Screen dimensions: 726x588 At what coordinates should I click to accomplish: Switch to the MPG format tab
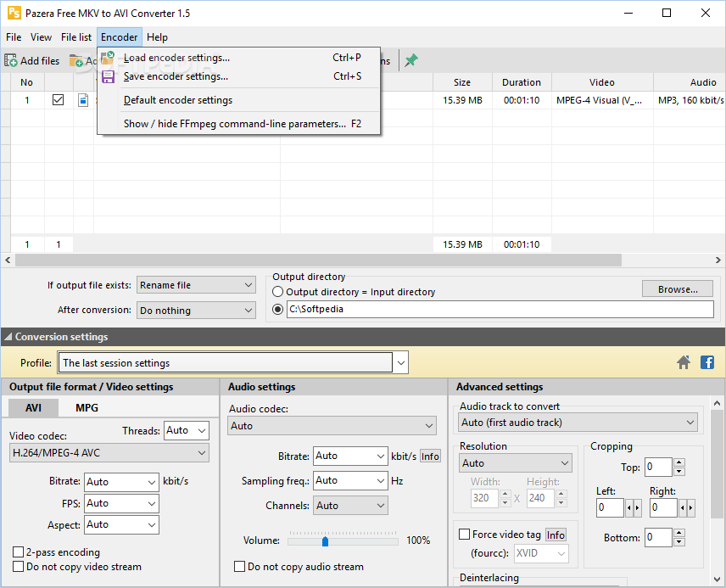pos(87,408)
